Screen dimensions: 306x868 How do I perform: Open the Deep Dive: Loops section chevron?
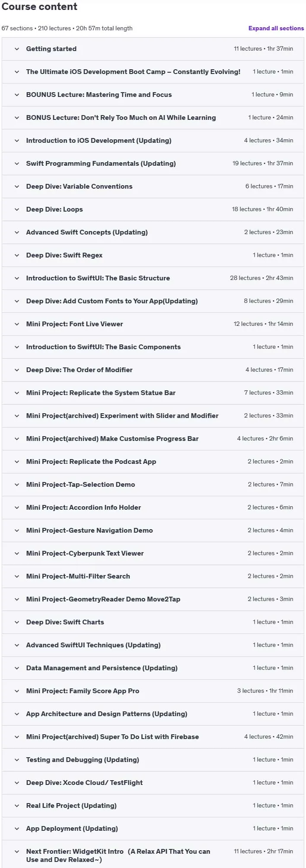pyautogui.click(x=17, y=209)
